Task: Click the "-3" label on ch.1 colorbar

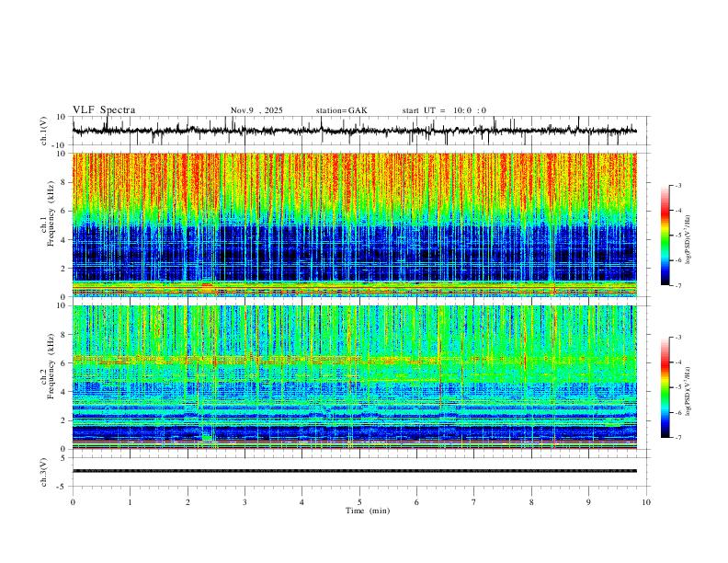Action: click(677, 185)
